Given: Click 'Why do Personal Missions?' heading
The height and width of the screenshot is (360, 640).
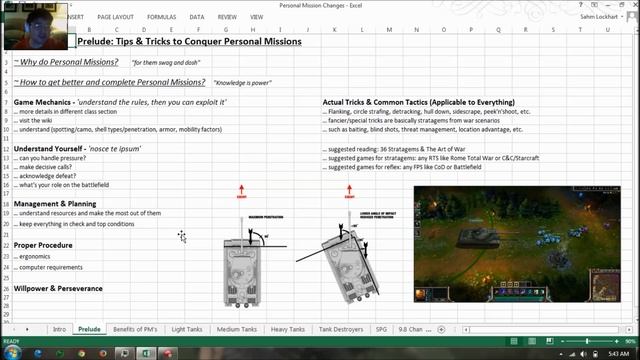Looking at the screenshot, I should click(66, 62).
